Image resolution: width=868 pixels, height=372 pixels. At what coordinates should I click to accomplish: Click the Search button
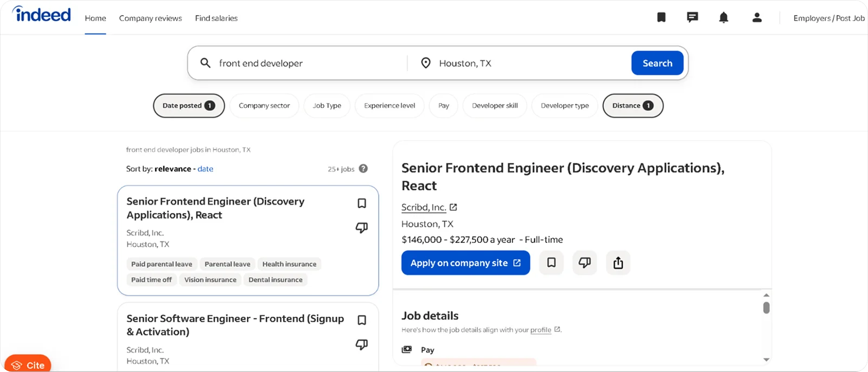click(x=658, y=63)
